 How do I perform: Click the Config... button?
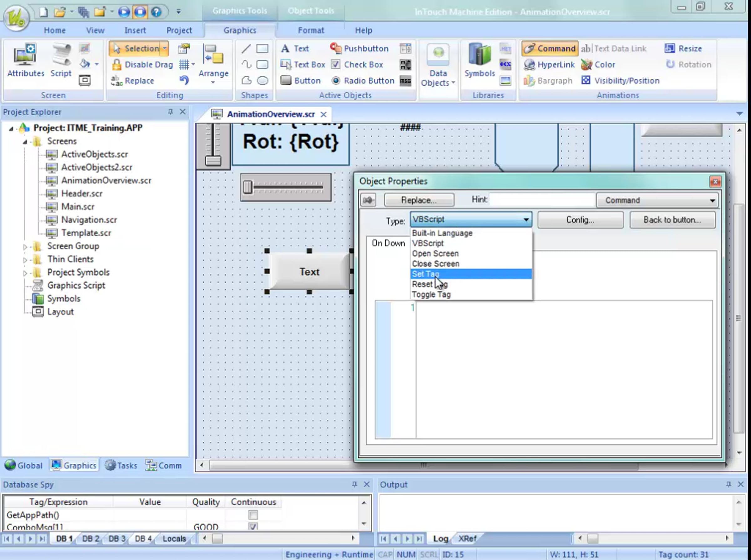coord(580,220)
